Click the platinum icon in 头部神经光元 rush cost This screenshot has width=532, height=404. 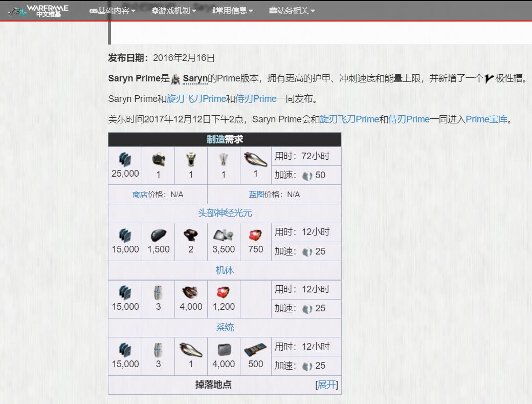(307, 252)
